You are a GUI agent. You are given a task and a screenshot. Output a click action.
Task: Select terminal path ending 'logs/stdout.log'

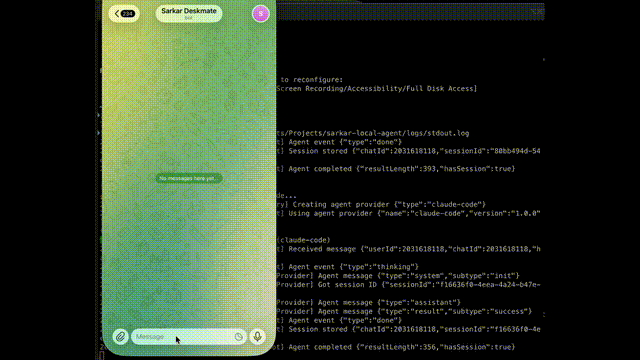point(373,133)
